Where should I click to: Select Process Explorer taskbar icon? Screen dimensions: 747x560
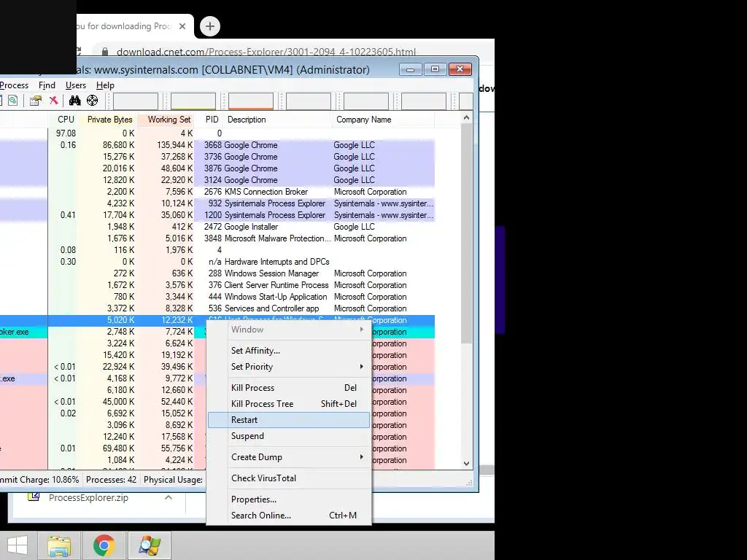150,545
